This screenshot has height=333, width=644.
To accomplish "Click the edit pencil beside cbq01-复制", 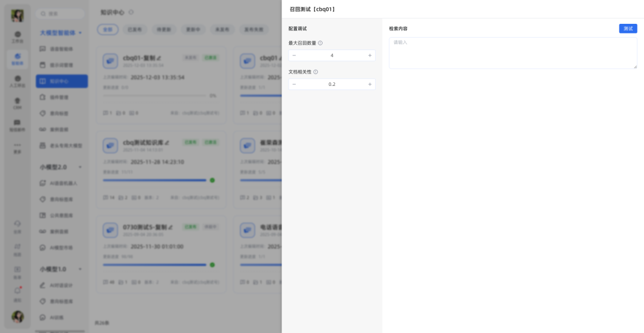I will pyautogui.click(x=159, y=58).
